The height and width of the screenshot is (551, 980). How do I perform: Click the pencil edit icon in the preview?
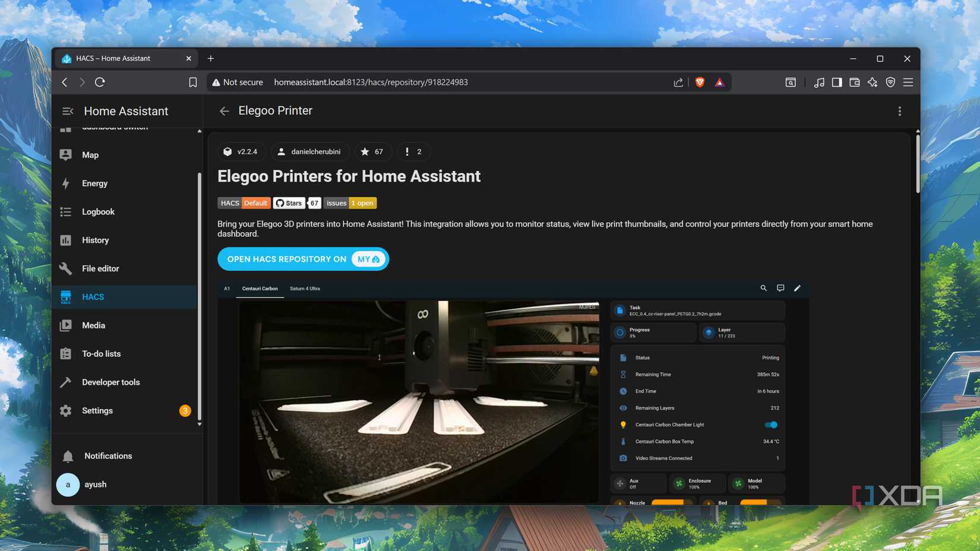tap(797, 288)
